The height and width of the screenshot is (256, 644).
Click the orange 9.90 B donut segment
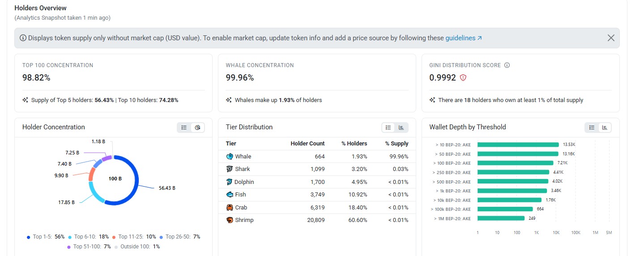click(91, 174)
